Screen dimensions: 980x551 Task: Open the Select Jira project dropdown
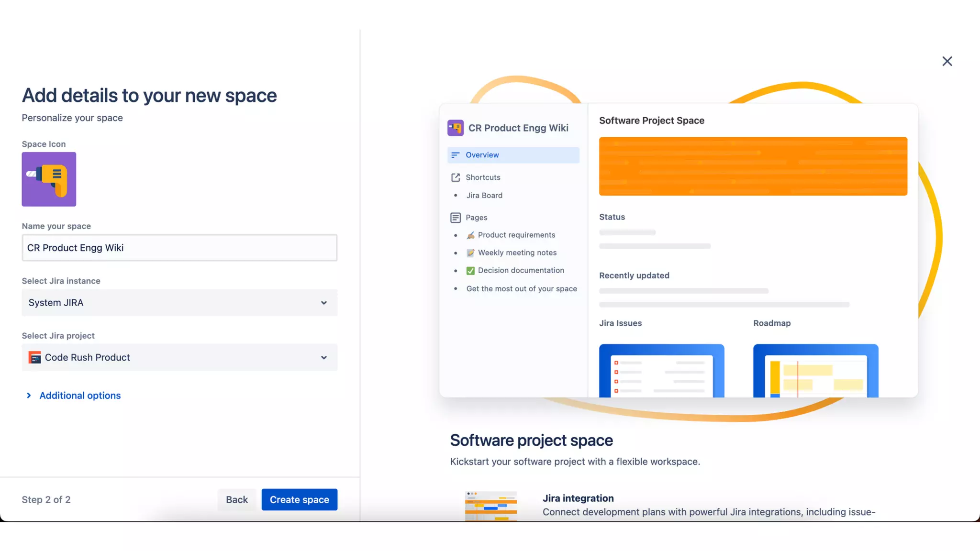(179, 357)
